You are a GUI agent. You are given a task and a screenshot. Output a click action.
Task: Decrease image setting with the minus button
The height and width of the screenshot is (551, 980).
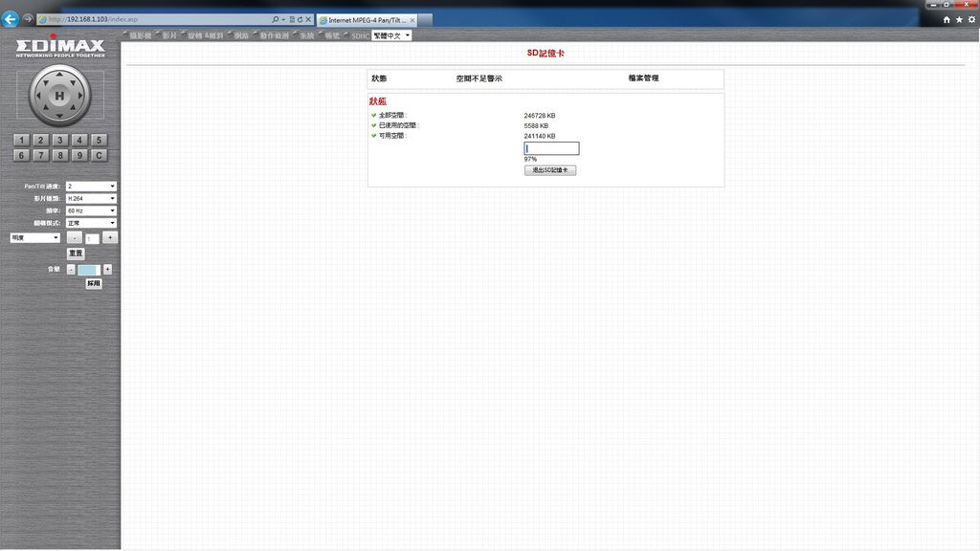pyautogui.click(x=74, y=238)
